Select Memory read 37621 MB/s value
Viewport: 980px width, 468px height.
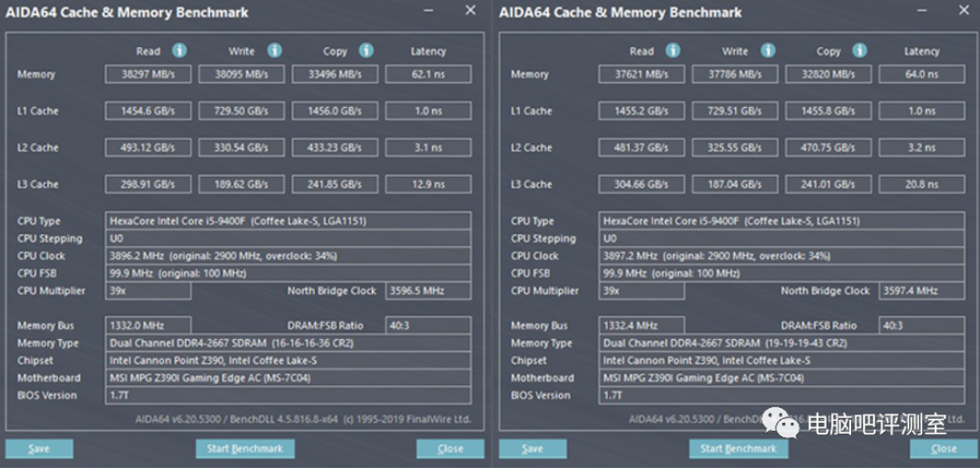[642, 74]
